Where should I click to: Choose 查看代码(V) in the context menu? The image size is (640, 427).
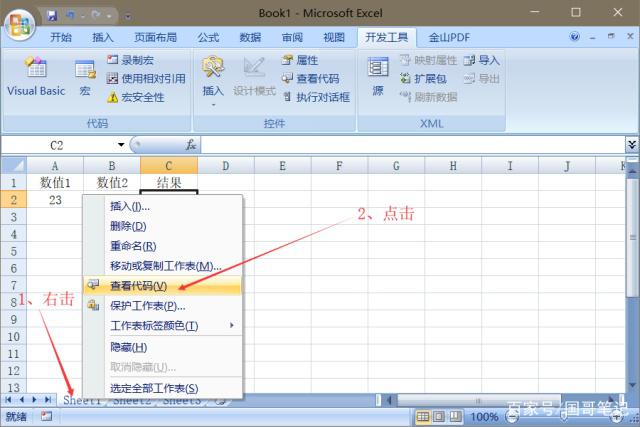162,286
